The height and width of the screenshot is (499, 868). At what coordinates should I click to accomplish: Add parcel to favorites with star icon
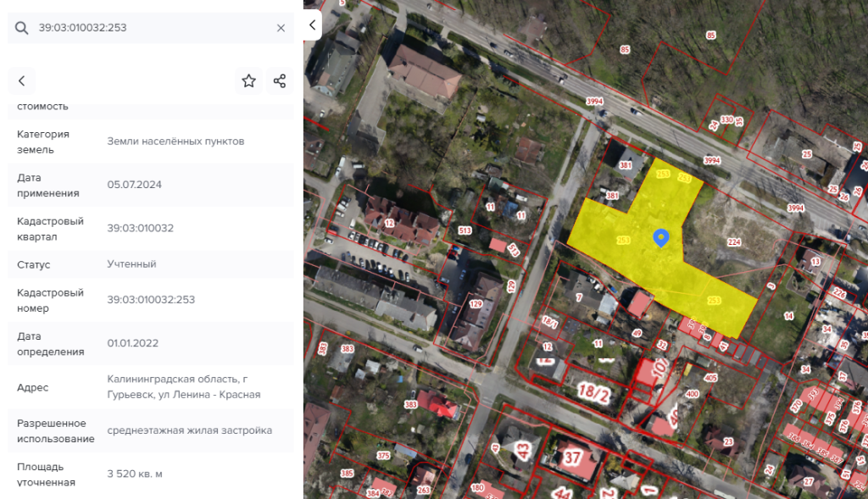(x=248, y=80)
